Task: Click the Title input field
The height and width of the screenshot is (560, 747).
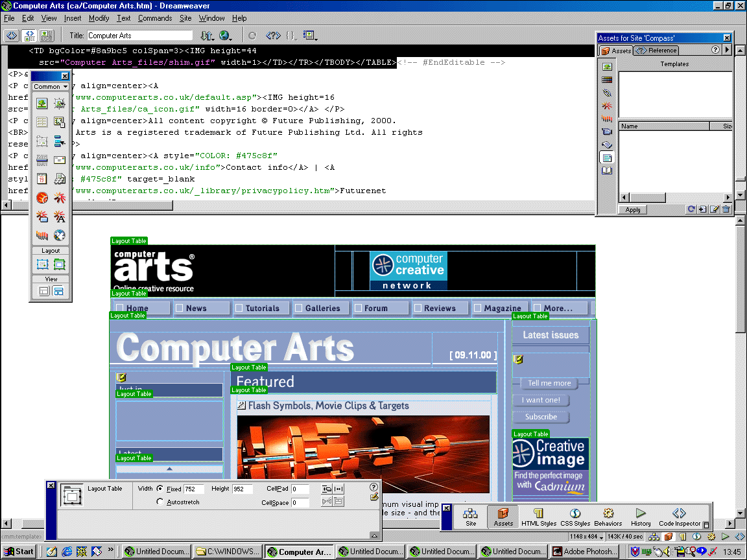Action: (x=139, y=35)
